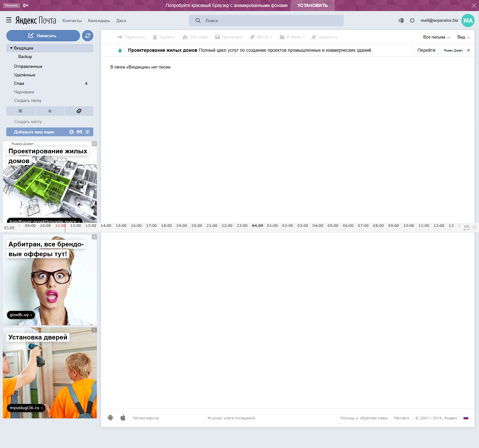The width and height of the screenshot is (479, 448).
Task: Open the settings gear icon
Action: (412, 21)
